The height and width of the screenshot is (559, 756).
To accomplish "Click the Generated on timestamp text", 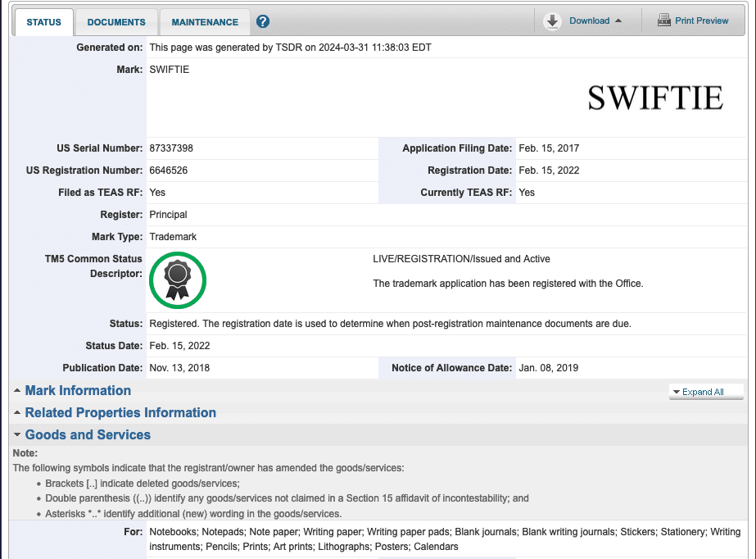I will [290, 48].
